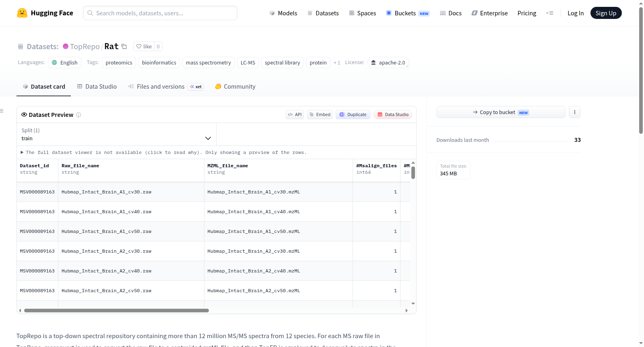644x347 pixels.
Task: Click the left sidebar hamburger icon
Action: [2, 111]
